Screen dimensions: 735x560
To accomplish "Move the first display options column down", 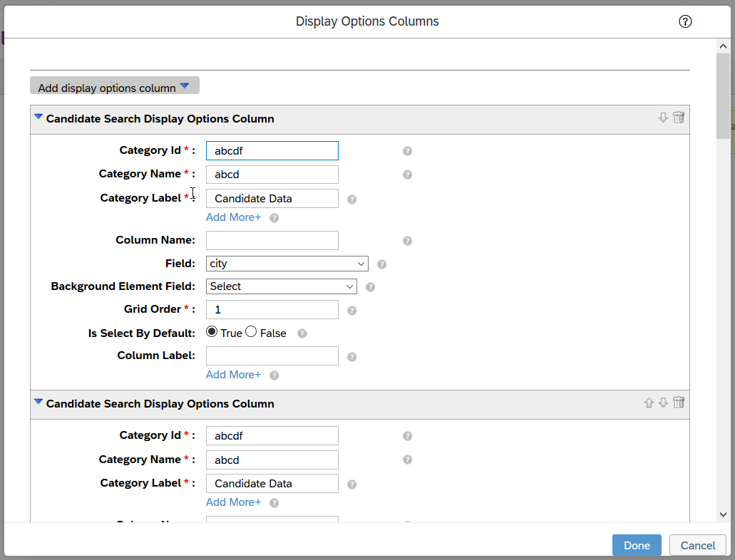I will [663, 118].
